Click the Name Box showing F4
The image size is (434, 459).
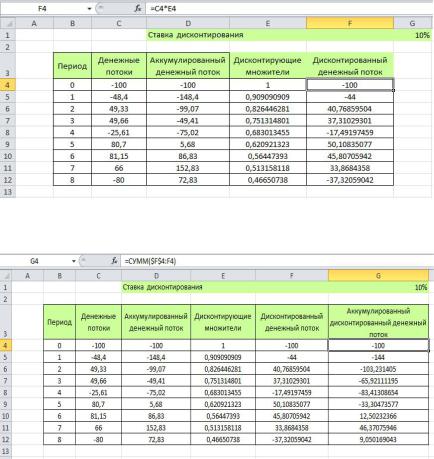[x=43, y=9]
